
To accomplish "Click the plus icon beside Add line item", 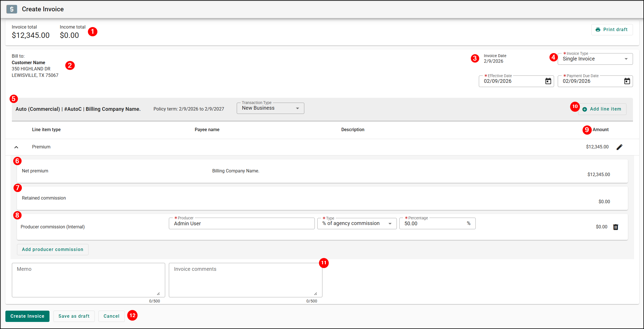I will (x=585, y=109).
